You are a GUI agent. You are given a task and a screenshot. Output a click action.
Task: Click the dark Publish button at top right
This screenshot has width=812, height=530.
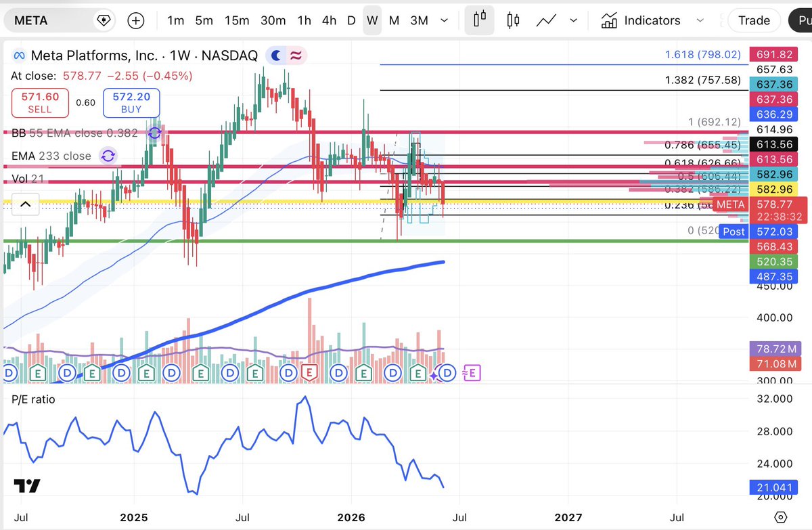tap(800, 20)
